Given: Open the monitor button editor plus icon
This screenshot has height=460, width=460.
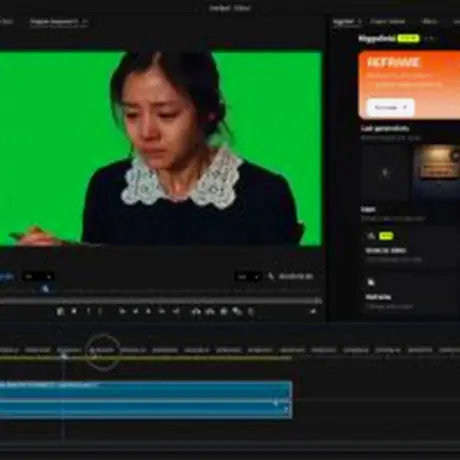Looking at the screenshot, I should point(313,311).
